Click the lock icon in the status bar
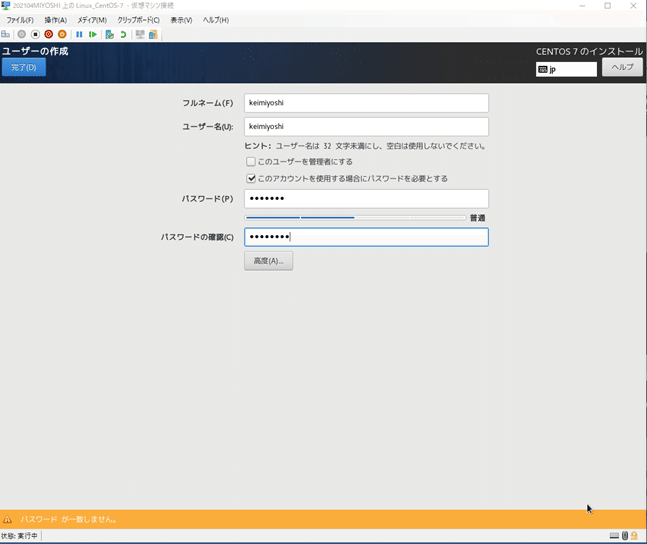Screen dimensions: 647x544 [634, 536]
